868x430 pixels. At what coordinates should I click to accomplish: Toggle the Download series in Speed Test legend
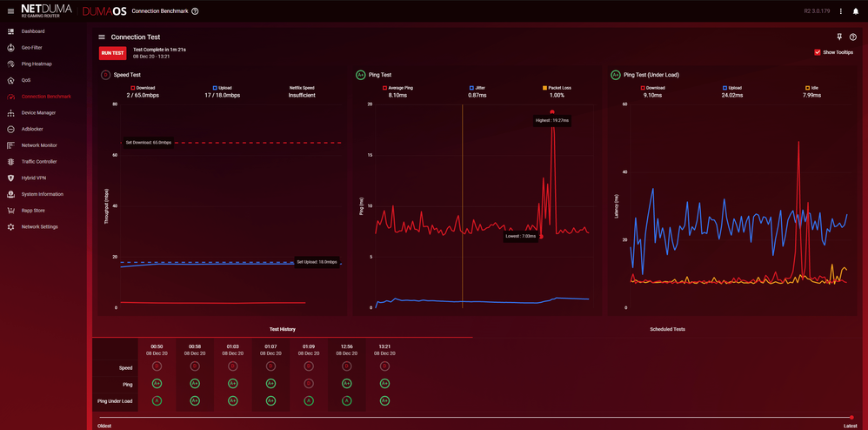point(145,88)
